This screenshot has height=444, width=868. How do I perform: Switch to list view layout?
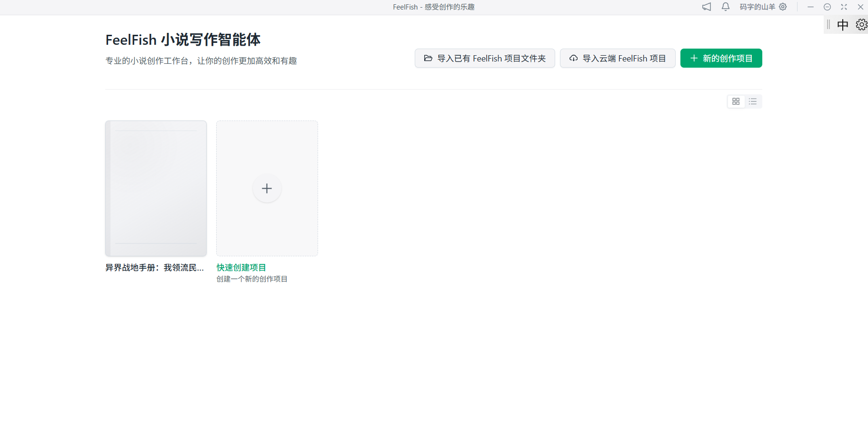[753, 101]
